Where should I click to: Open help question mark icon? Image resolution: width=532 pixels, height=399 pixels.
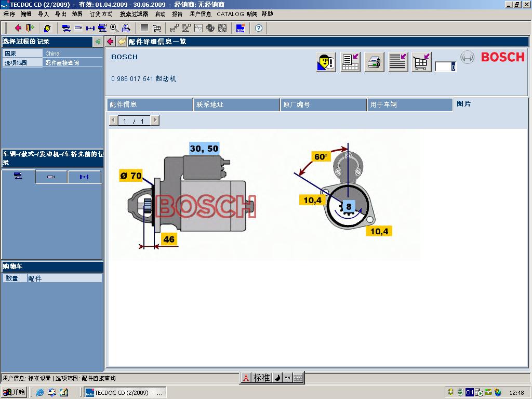[259, 28]
